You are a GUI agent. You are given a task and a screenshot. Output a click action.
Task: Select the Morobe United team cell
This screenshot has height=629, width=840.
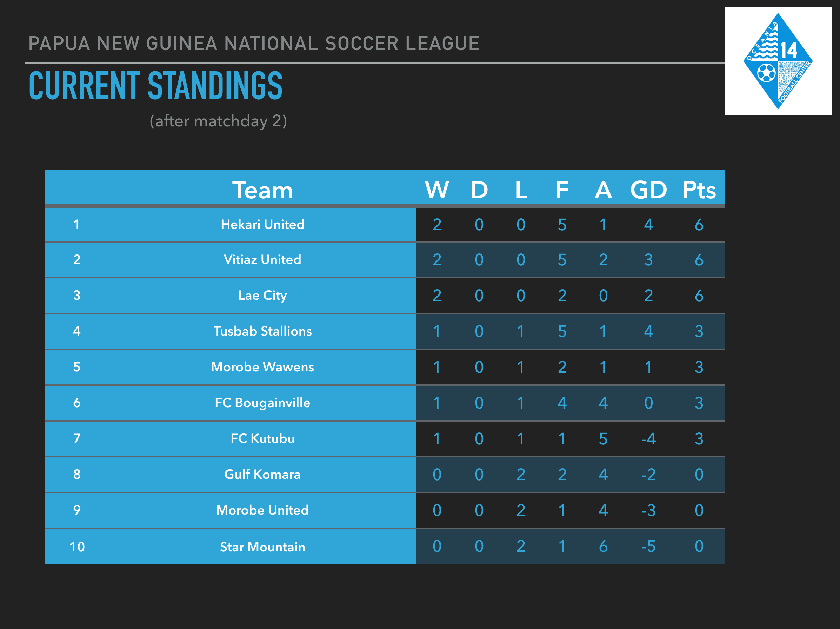click(x=262, y=510)
